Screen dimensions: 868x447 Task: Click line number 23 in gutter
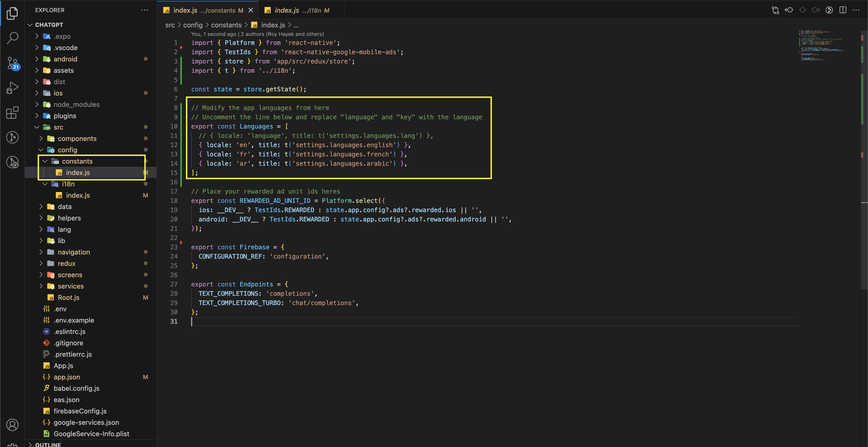[174, 247]
